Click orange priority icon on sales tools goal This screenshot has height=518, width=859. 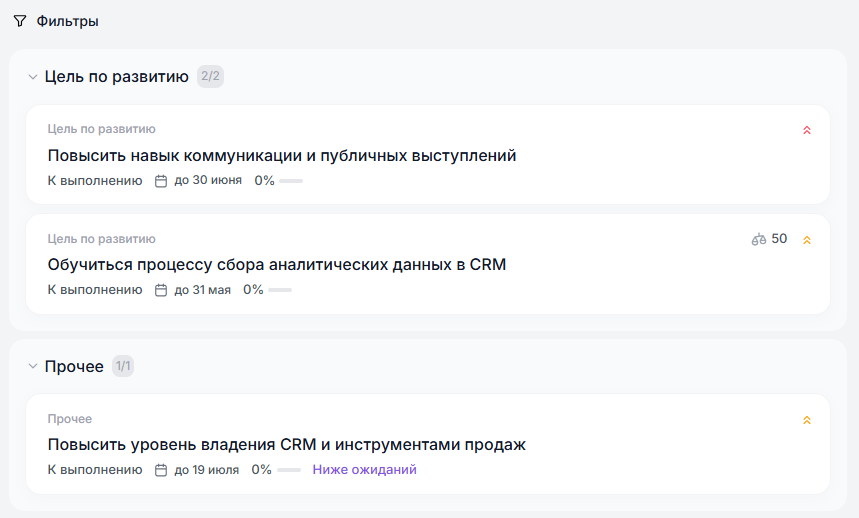[x=807, y=420]
